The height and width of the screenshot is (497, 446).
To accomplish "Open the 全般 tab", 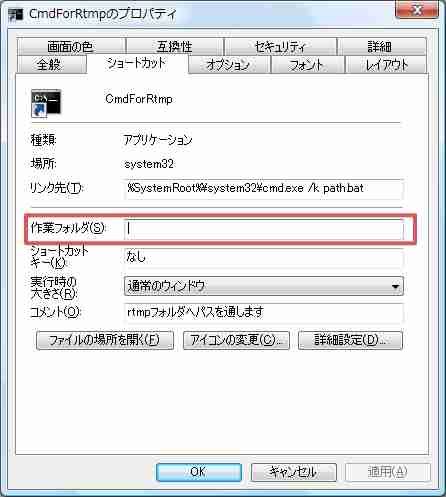I will 51,64.
